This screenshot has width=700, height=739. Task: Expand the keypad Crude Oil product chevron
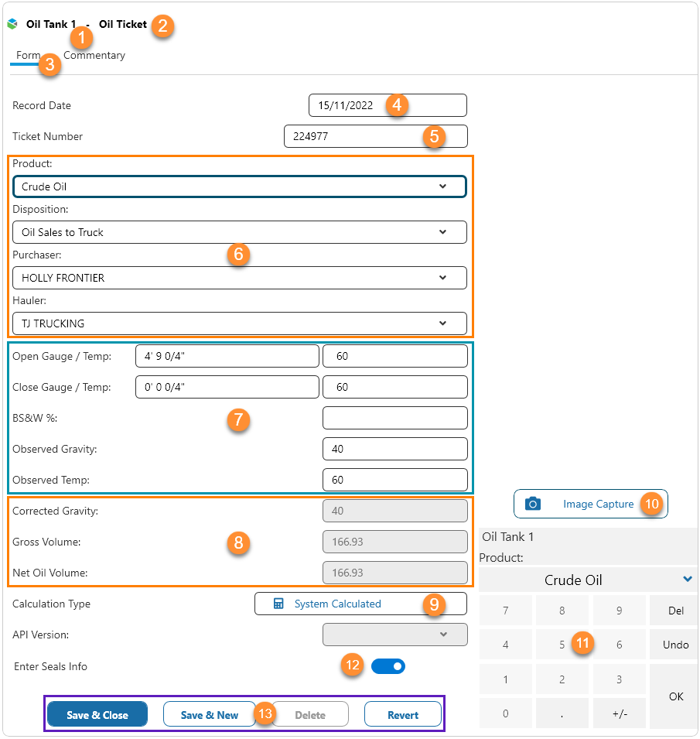(688, 580)
